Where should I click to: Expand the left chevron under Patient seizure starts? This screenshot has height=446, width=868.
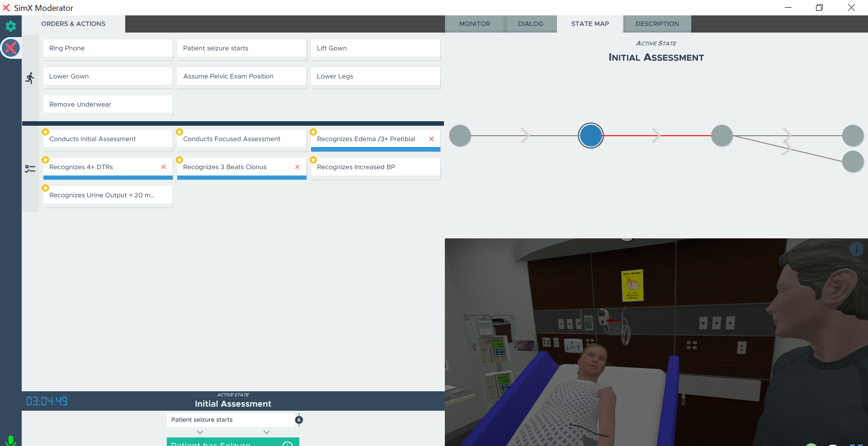coord(200,432)
